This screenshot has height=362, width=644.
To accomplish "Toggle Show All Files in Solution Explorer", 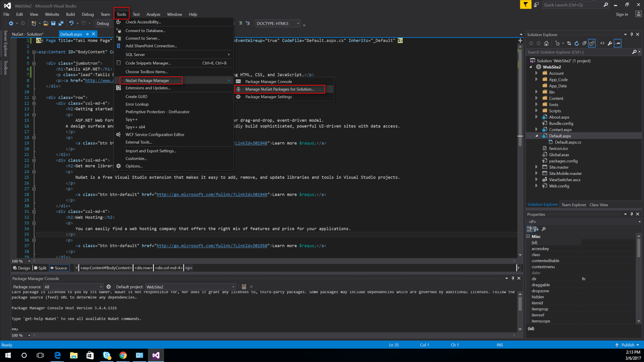I will tap(592, 43).
